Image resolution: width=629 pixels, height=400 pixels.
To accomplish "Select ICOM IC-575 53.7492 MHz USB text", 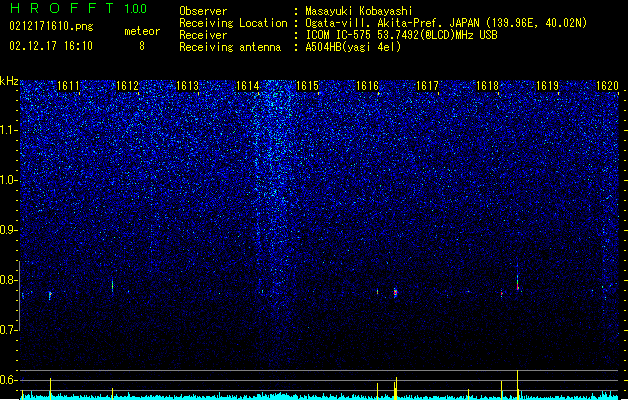I will pos(402,35).
